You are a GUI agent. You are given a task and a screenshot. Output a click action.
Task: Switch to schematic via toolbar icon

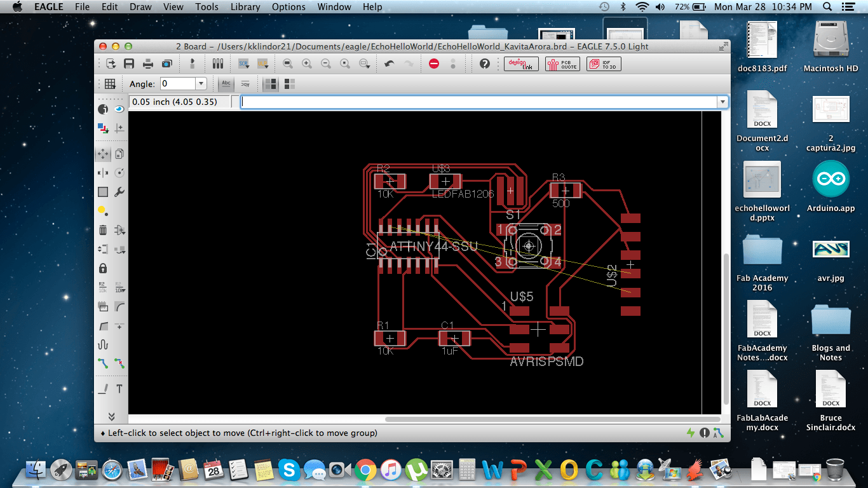coord(193,64)
